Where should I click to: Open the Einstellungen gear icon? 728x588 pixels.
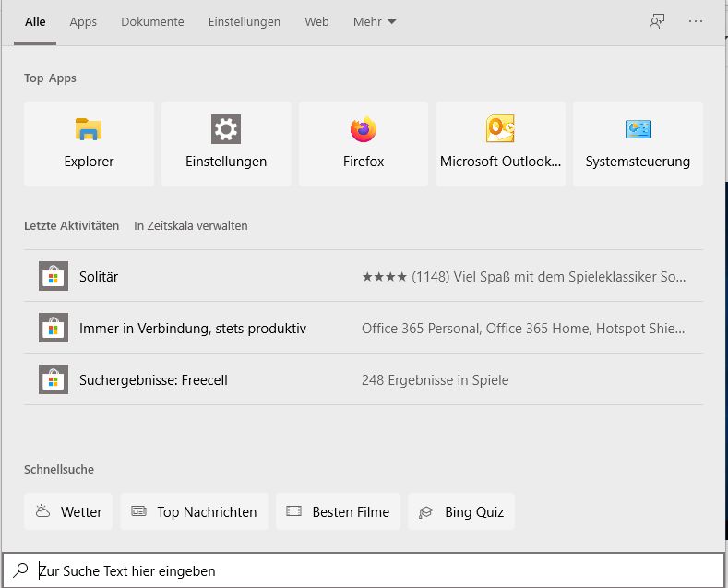click(226, 129)
